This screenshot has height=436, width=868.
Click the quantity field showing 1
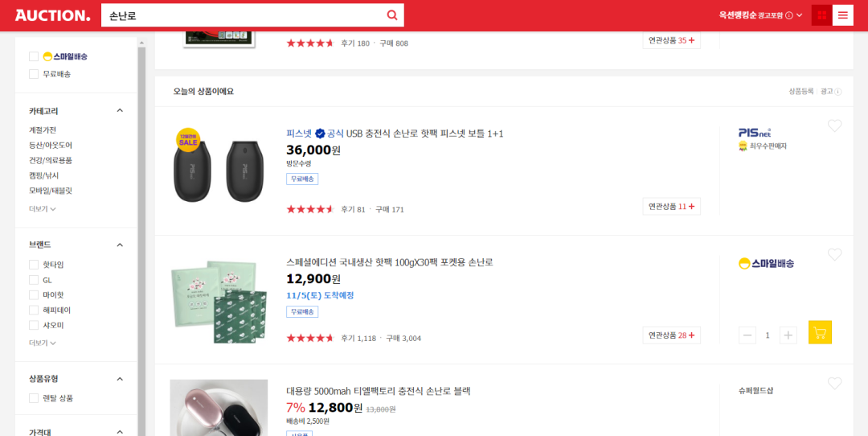(x=768, y=335)
